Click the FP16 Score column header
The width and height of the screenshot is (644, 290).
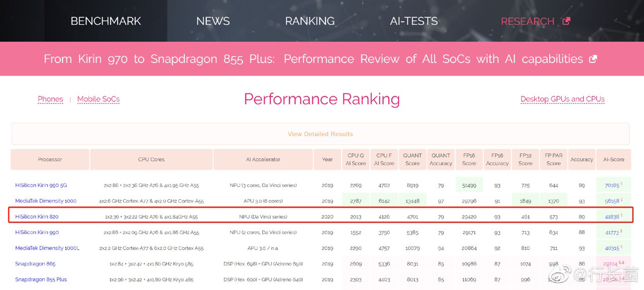tap(469, 159)
